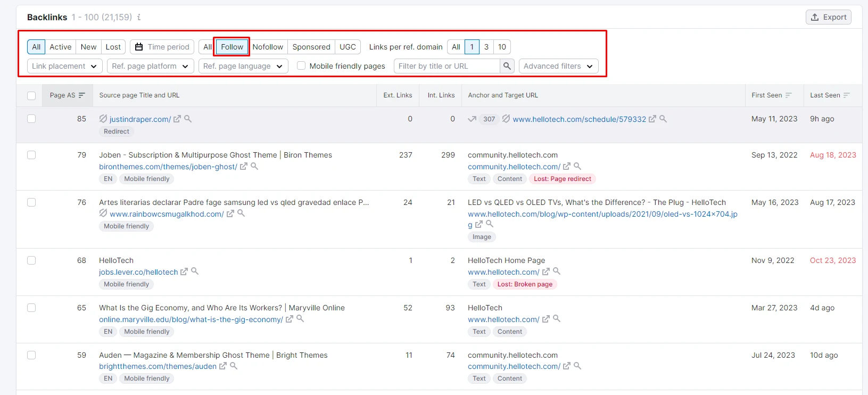This screenshot has width=868, height=395.
Task: Open external icon for oled-vs image target URL
Action: coord(479,225)
